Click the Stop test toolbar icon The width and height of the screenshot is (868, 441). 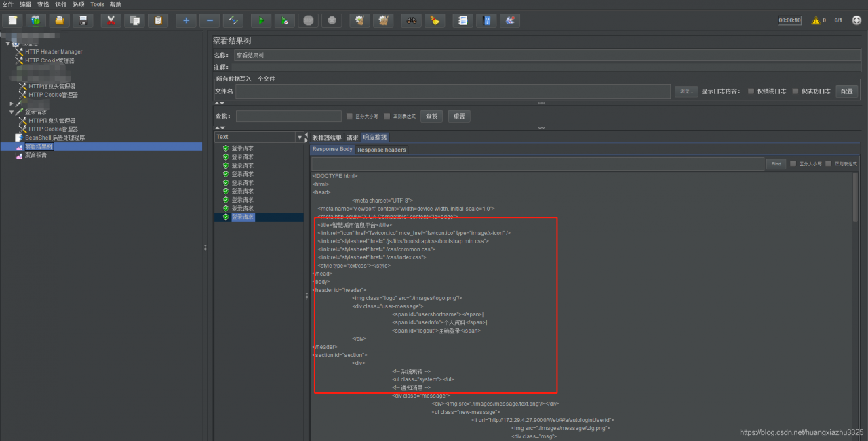coord(309,20)
